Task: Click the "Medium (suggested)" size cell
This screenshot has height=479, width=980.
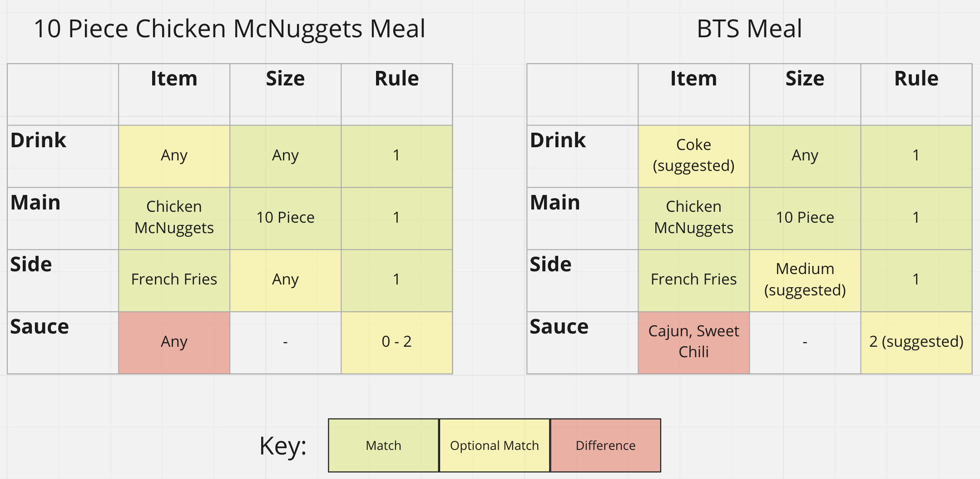Action: [805, 279]
